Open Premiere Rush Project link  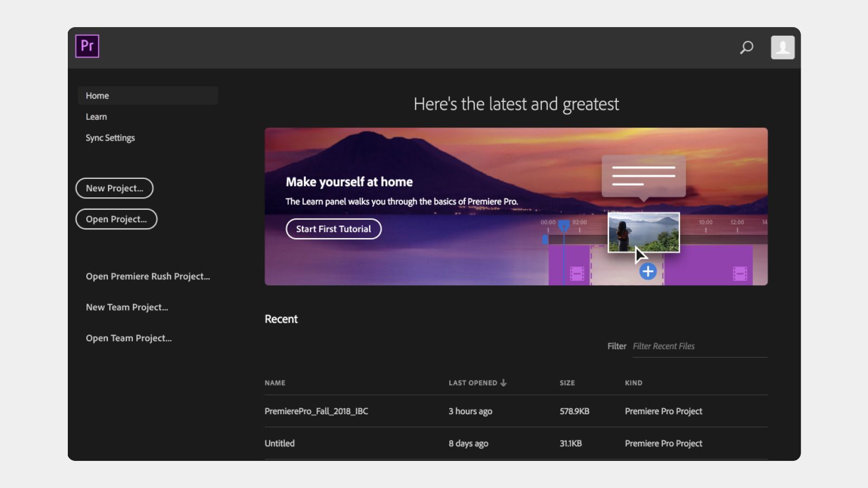click(x=148, y=277)
